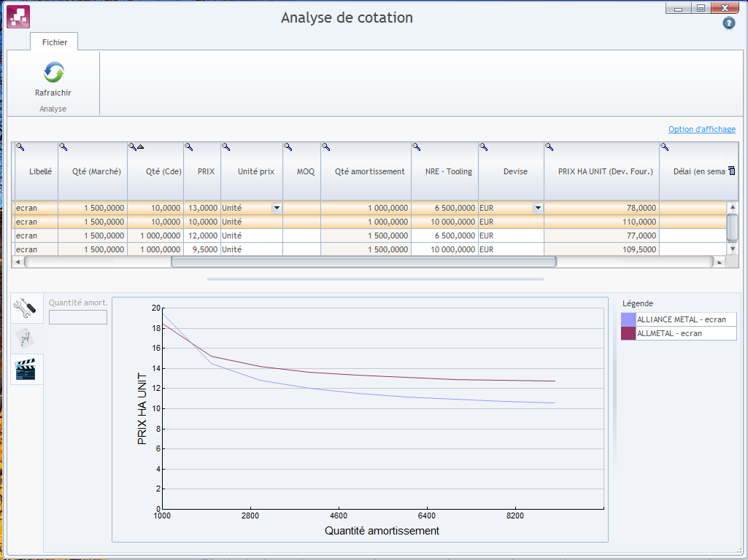
Task: Expand the Devise EUR dropdown in first row
Action: [x=538, y=208]
